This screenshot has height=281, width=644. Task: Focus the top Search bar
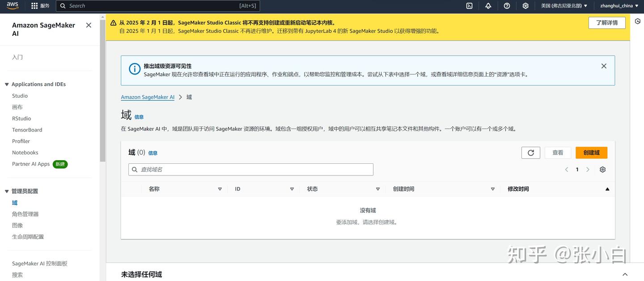tap(158, 6)
